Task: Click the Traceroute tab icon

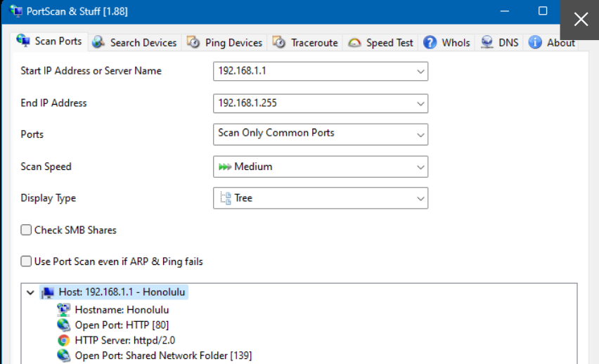Action: point(279,42)
